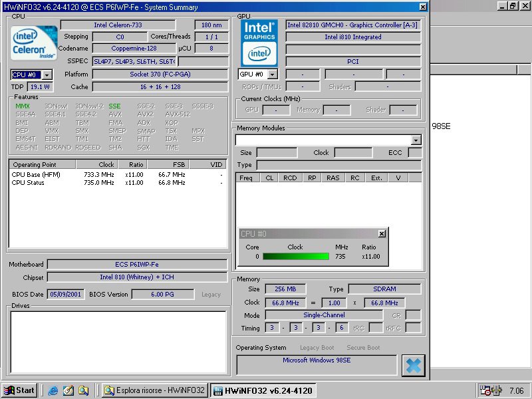
Task: Open Internet Explorer from quick launch
Action: click(53, 390)
